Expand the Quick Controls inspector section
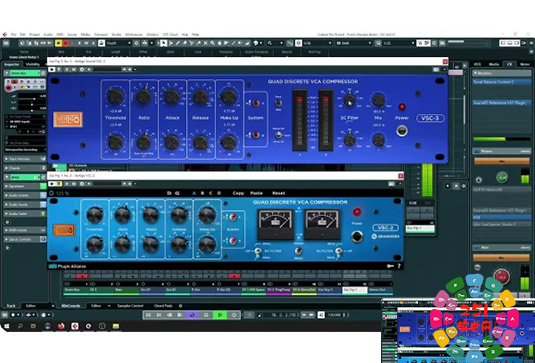 click(25, 239)
